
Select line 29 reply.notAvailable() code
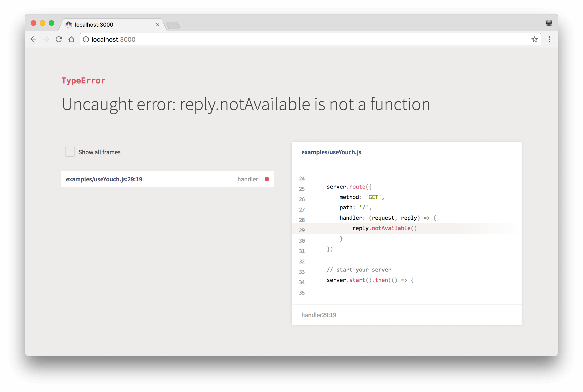385,228
